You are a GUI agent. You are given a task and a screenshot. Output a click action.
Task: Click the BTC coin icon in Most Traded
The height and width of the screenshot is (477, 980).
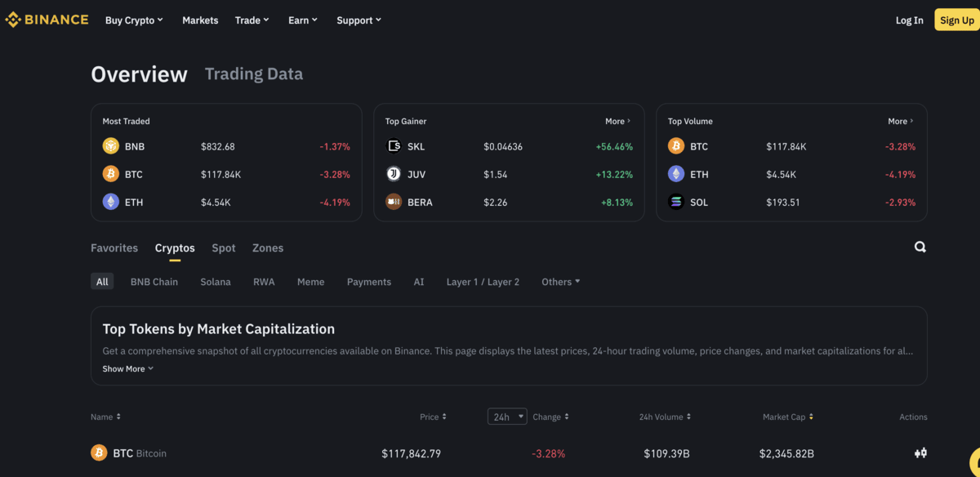[x=110, y=174]
